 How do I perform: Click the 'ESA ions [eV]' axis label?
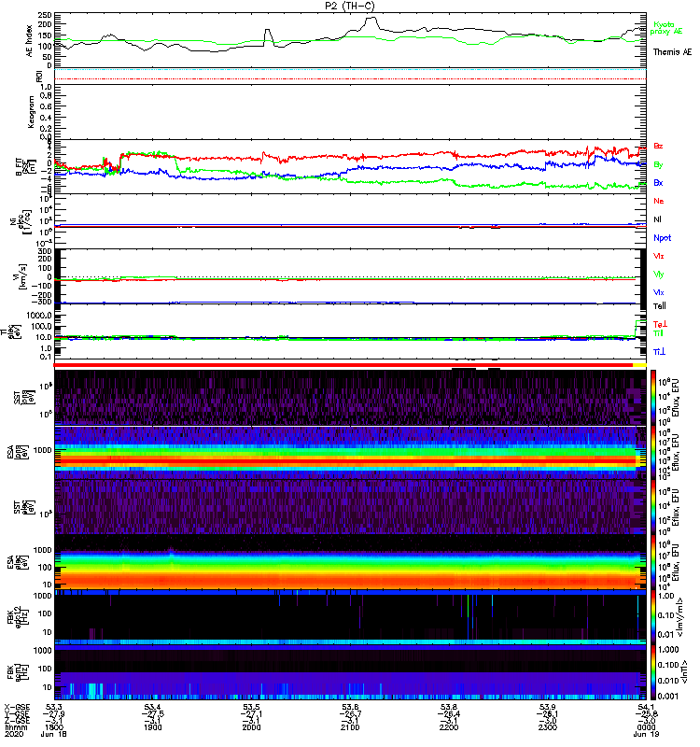(17, 453)
